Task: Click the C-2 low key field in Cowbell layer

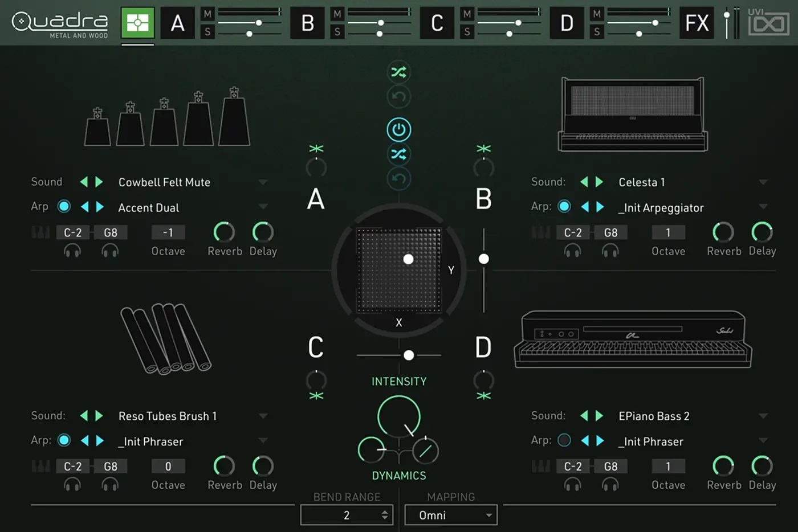Action: [72, 232]
